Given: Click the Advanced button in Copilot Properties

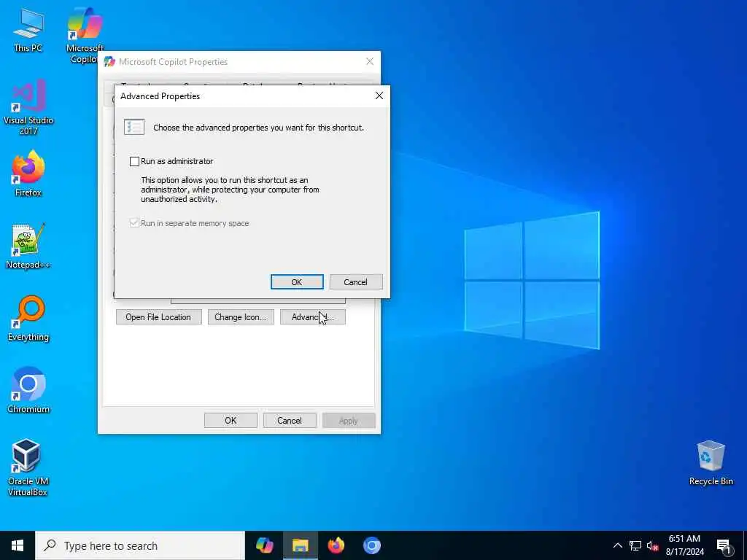Looking at the screenshot, I should 312,317.
